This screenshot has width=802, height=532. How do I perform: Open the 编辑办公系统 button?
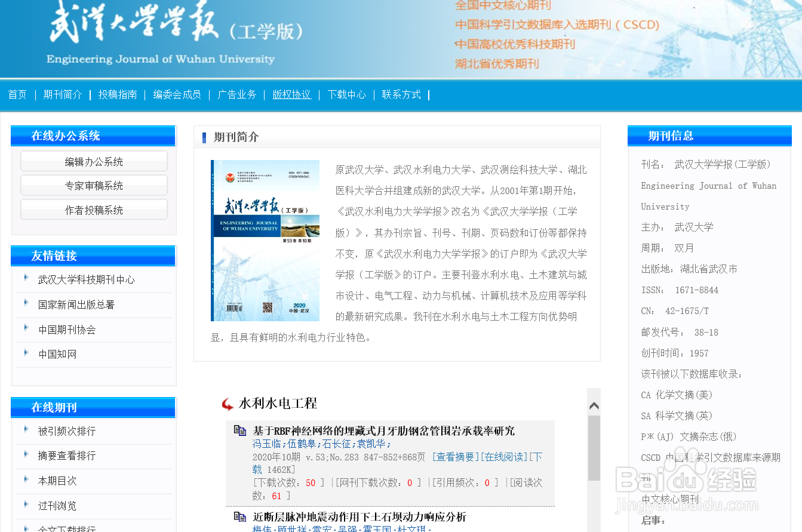coord(94,161)
